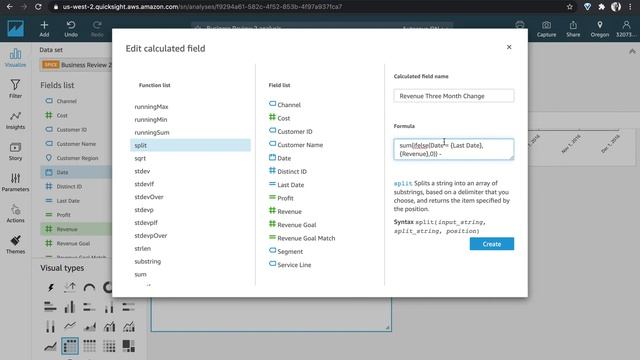Select sqrt in Function list
Screen dimensions: 640x360
pos(140,158)
